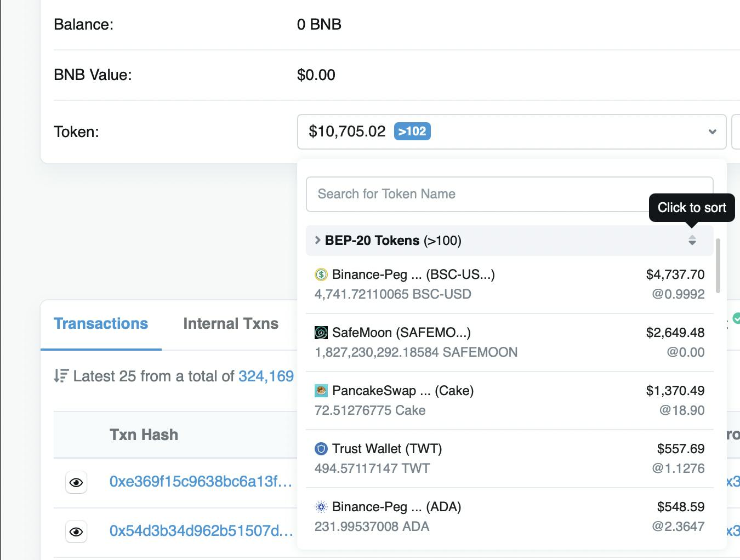Click the 0 BNB balance value
Image resolution: width=740 pixels, height=560 pixels.
coord(319,25)
